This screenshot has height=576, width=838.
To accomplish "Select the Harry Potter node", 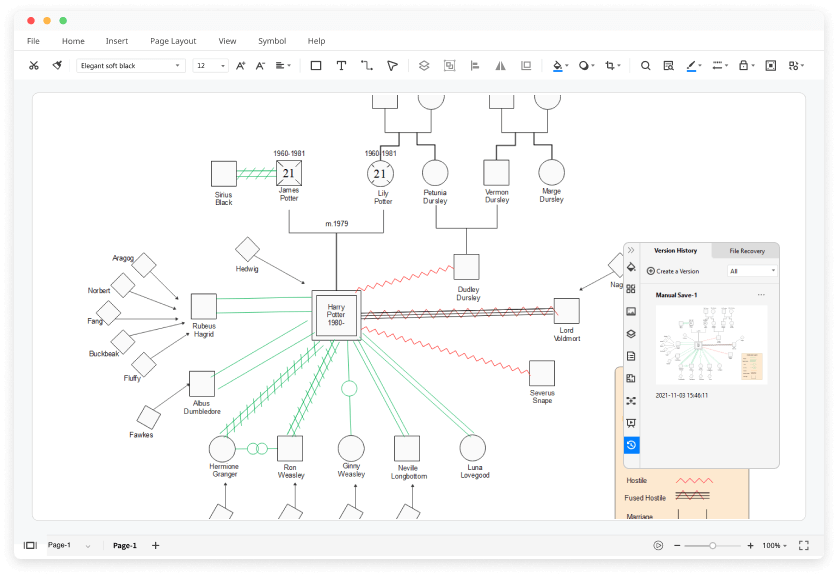I will pos(336,315).
